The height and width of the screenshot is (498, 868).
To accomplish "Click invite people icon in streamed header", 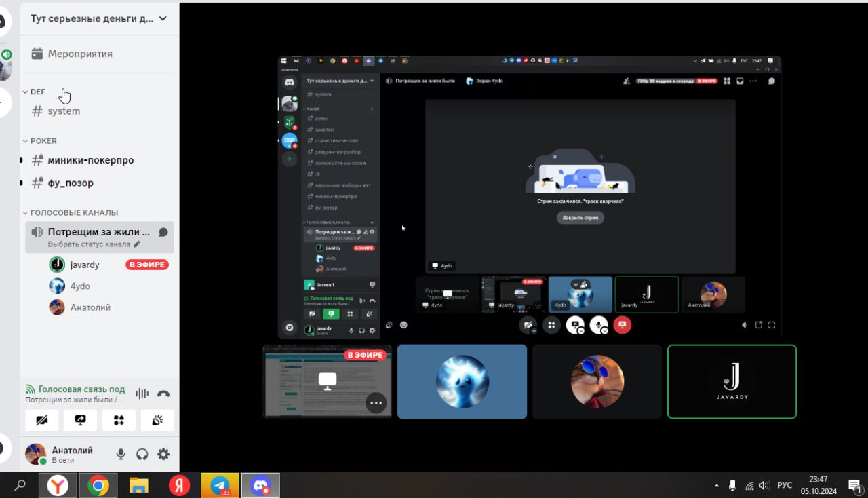I will (627, 81).
